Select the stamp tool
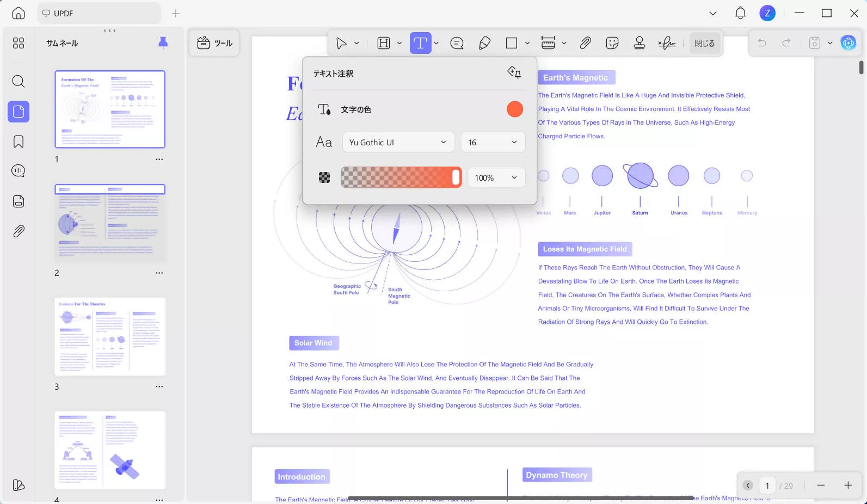867x504 pixels. [x=640, y=43]
